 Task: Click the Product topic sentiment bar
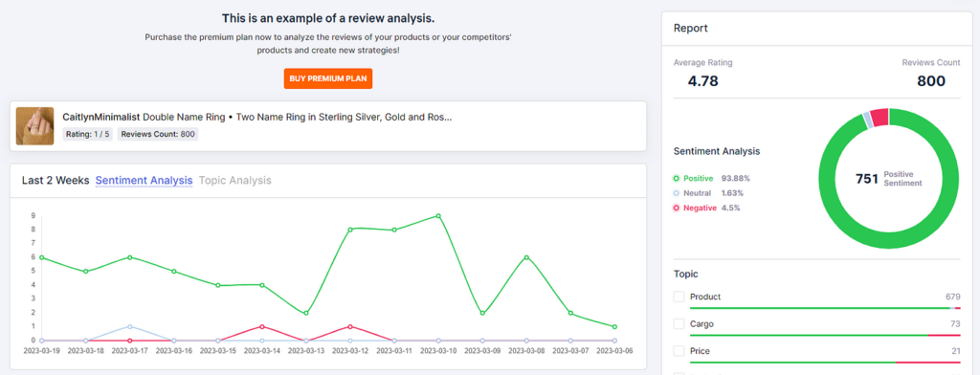tap(826, 308)
